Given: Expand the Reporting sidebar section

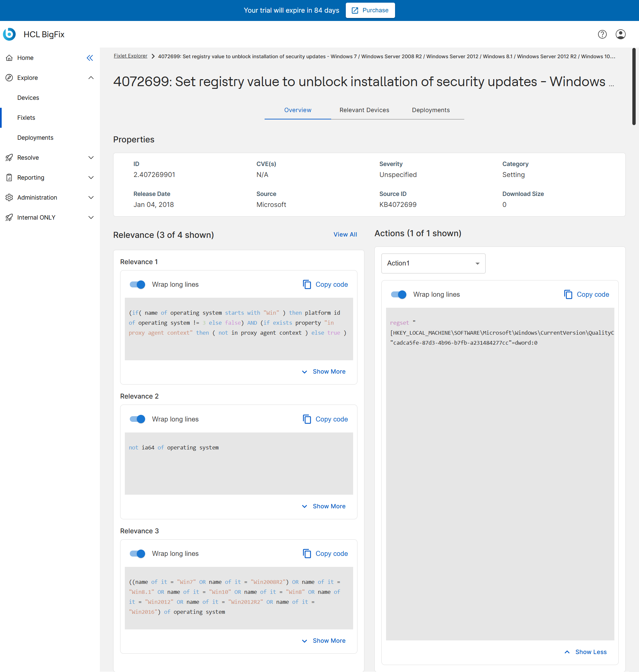Looking at the screenshot, I should (x=91, y=178).
